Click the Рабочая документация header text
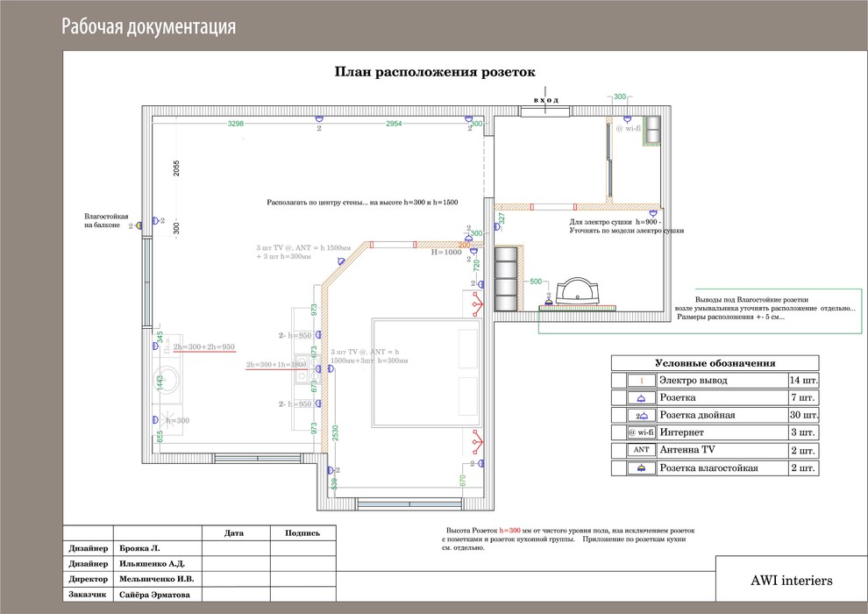Screen dimensions: 868x614 coord(148,27)
